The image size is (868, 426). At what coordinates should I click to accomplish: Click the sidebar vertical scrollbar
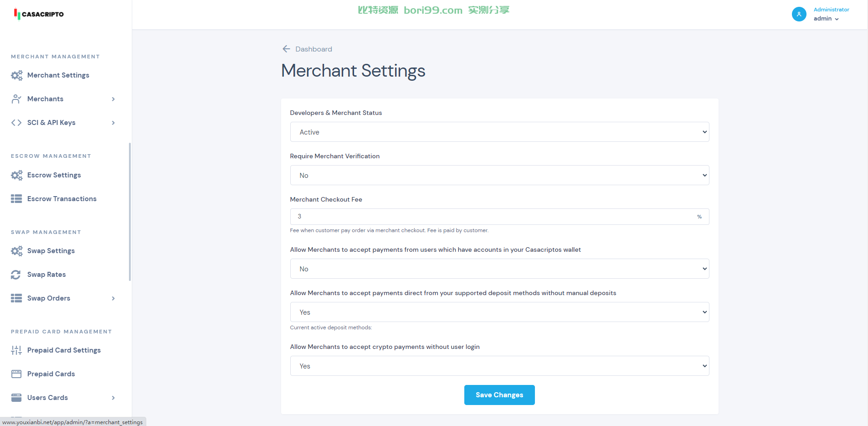tap(130, 212)
